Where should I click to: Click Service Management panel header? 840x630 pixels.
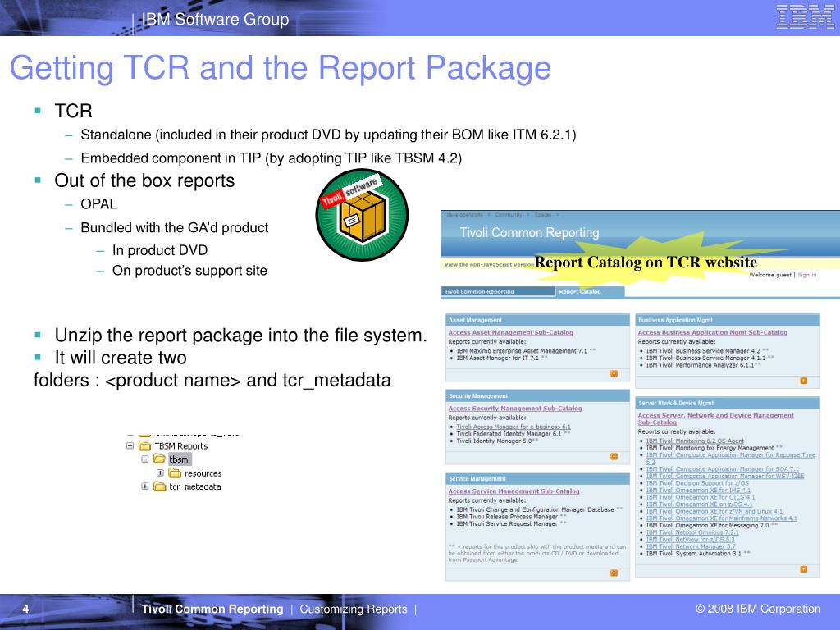[x=538, y=479]
